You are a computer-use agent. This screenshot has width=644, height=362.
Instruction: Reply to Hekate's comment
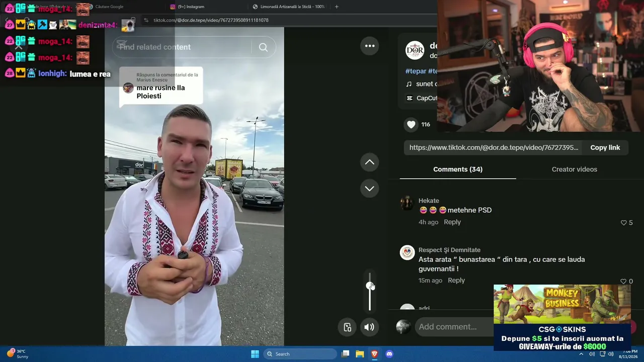click(x=452, y=222)
